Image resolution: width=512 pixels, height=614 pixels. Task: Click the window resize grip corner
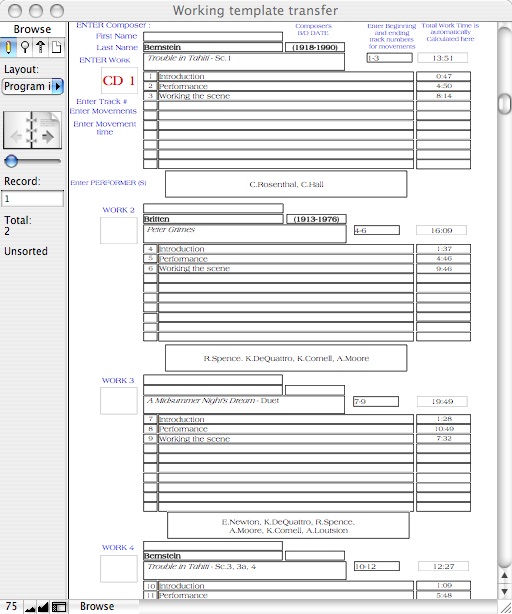point(505,607)
